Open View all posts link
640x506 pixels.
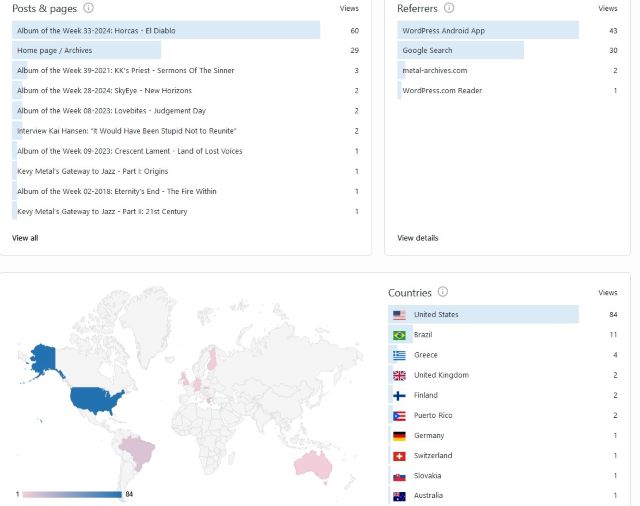coord(25,238)
